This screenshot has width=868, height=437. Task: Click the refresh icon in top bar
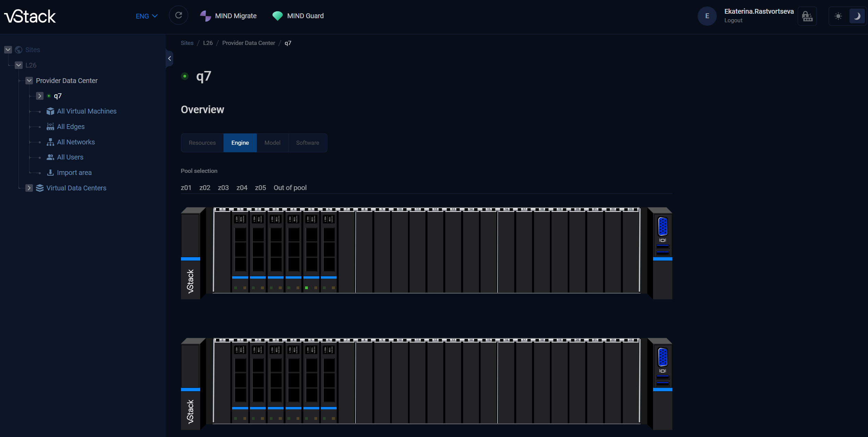178,15
